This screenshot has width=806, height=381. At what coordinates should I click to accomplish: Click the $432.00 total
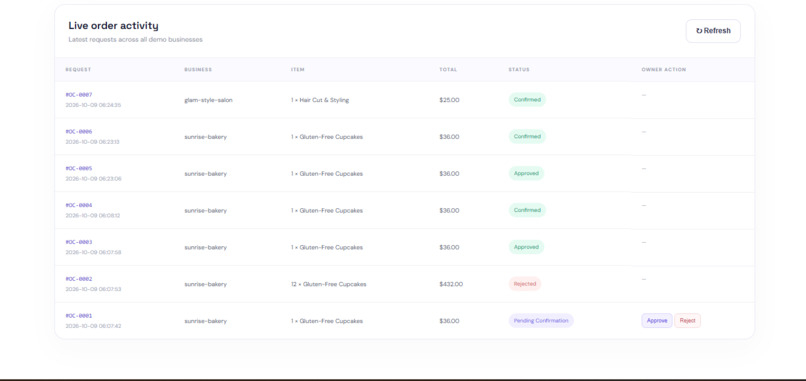[451, 284]
